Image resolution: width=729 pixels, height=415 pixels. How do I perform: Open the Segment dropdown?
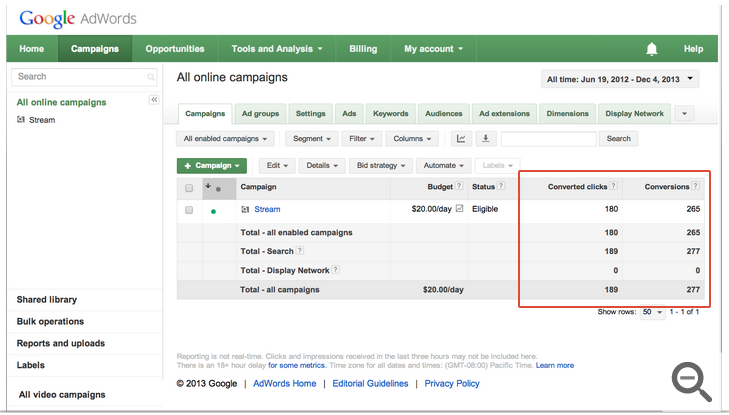pyautogui.click(x=311, y=138)
